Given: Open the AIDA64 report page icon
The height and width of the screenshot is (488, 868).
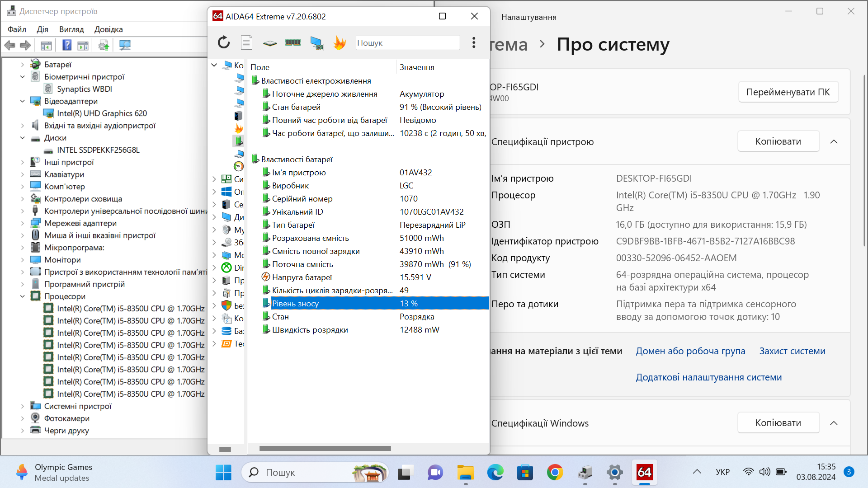Looking at the screenshot, I should pos(246,42).
